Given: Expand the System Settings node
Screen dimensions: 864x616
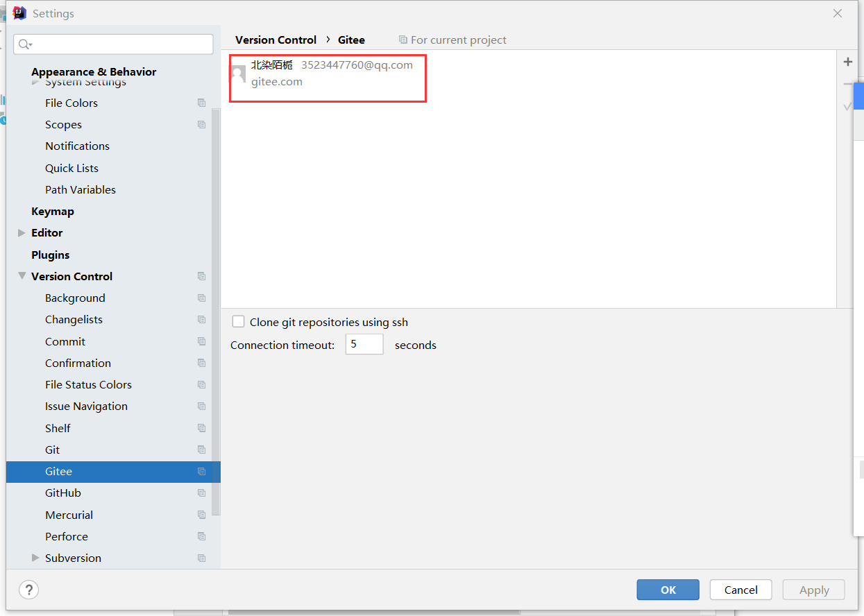Looking at the screenshot, I should pos(35,82).
